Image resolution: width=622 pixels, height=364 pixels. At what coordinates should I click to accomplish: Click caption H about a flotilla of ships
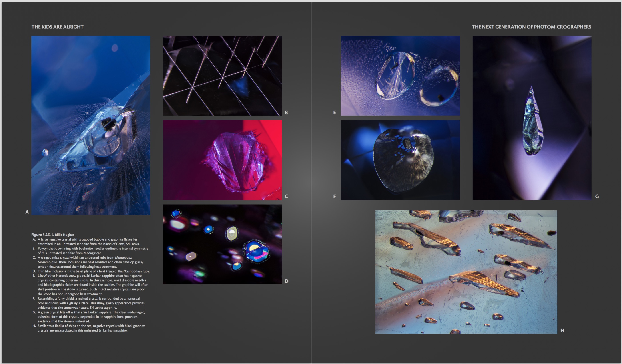[89, 328]
